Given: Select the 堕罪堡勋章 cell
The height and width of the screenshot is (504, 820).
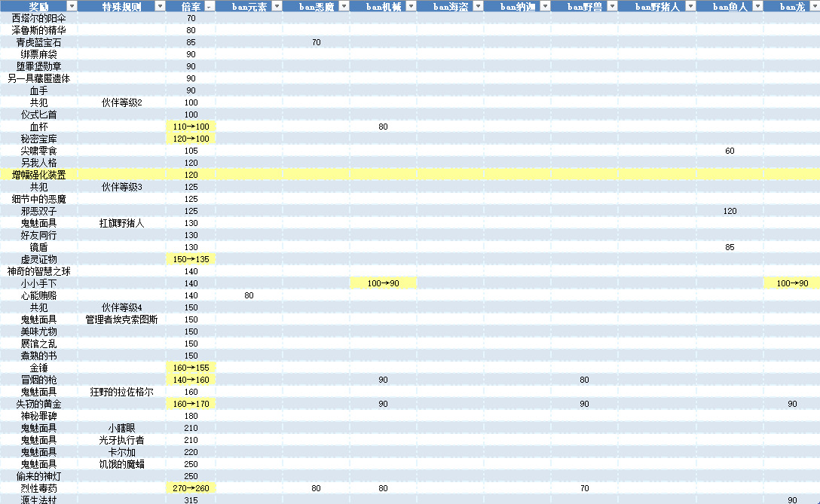Looking at the screenshot, I should (x=38, y=66).
